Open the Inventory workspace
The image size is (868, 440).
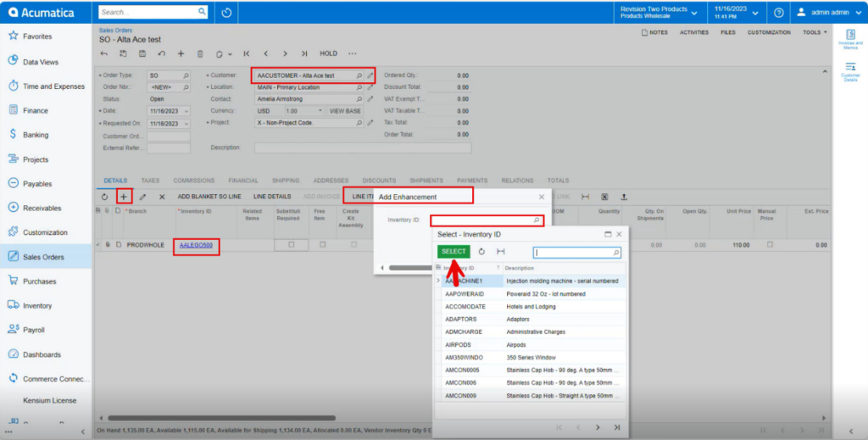(37, 305)
